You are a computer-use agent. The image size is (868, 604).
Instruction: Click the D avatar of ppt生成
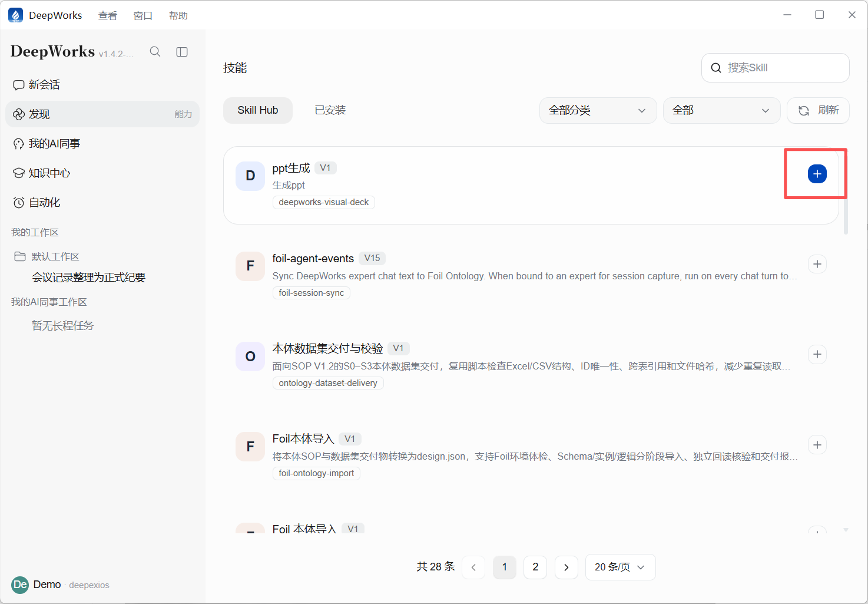pos(250,176)
